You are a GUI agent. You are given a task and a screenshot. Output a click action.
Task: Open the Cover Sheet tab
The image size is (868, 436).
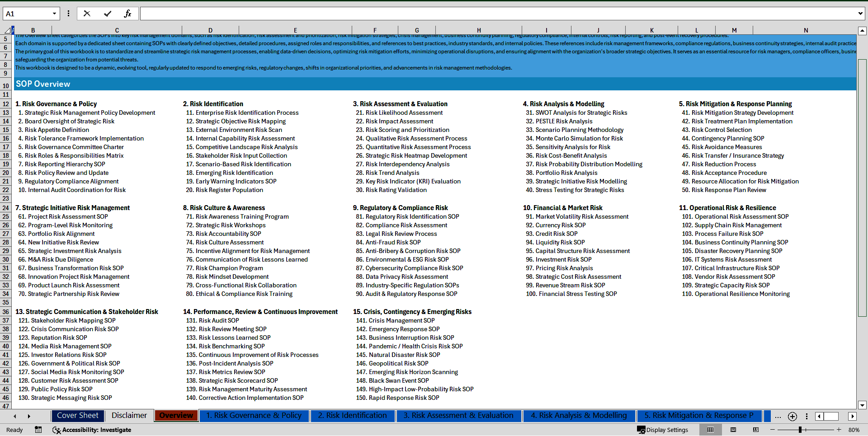tap(77, 416)
